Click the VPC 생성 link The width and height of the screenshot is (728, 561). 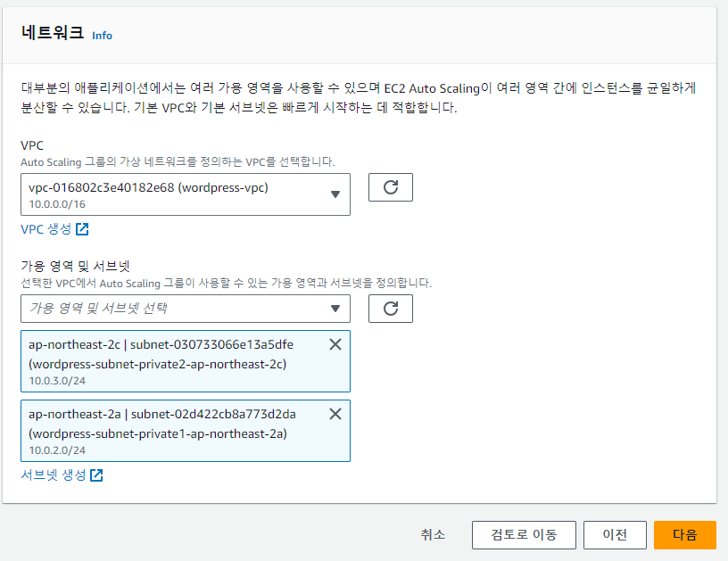[46, 229]
